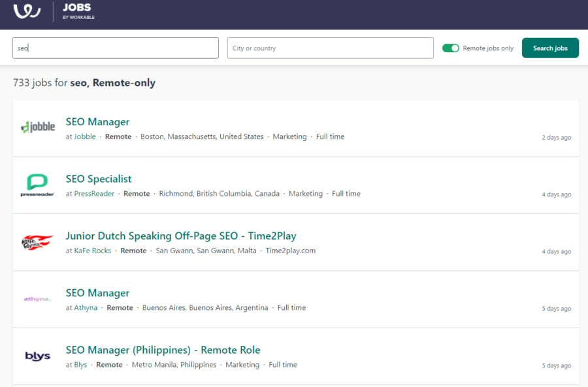This screenshot has height=387, width=588.
Task: Click the Richmond, British Columbia, Canada location text
Action: pyautogui.click(x=220, y=194)
